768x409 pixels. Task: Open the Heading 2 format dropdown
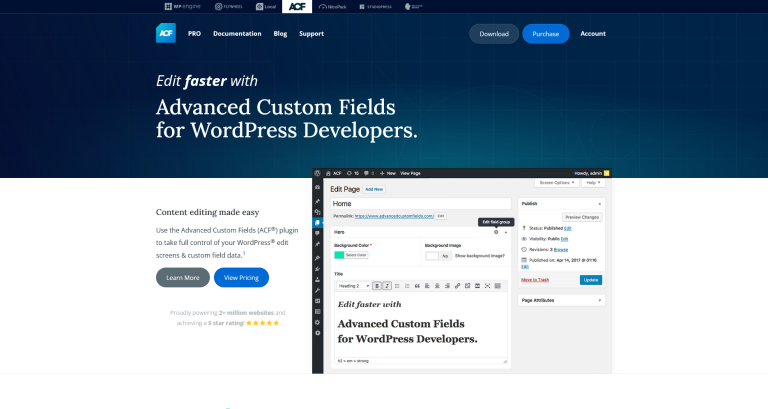point(353,286)
